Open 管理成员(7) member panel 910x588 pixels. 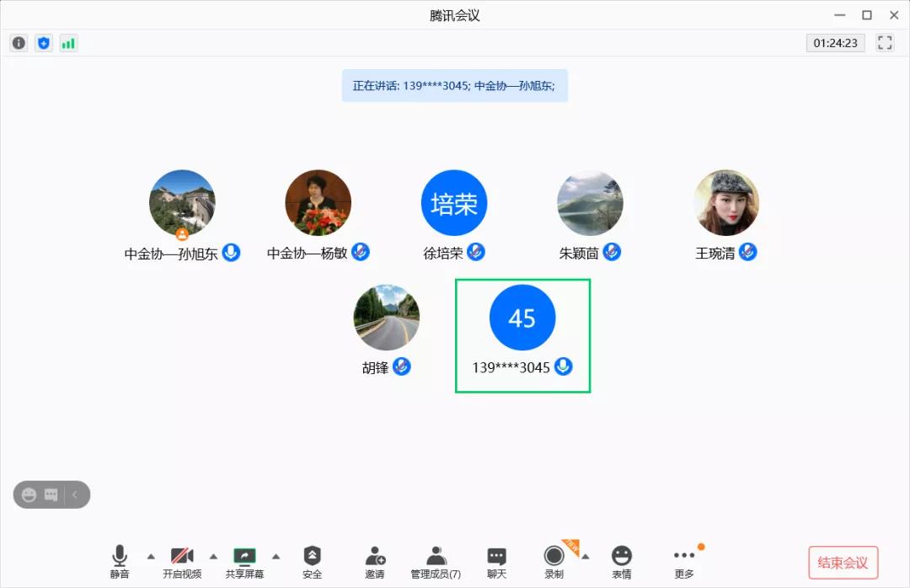pos(436,562)
